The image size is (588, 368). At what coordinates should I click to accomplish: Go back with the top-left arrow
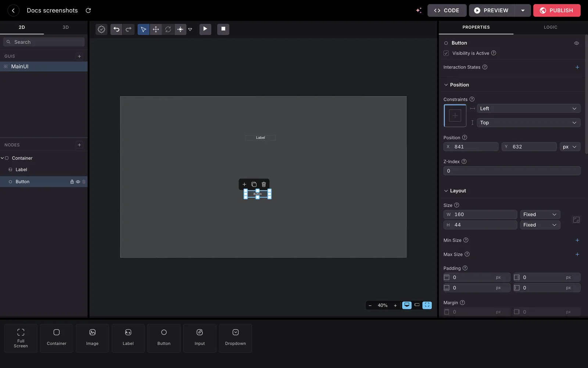tap(13, 10)
